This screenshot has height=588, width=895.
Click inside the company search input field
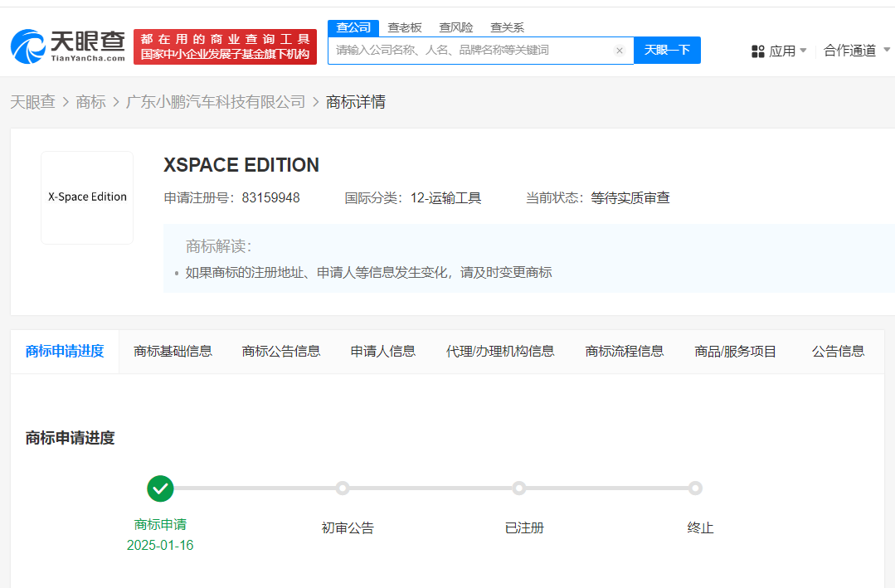point(473,50)
